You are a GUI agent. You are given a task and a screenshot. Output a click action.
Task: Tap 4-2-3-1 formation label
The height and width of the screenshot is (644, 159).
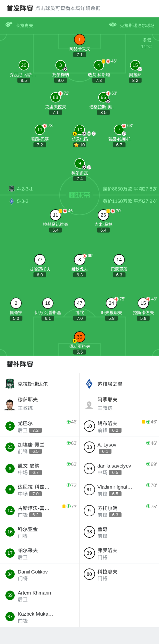pyautogui.click(x=25, y=189)
